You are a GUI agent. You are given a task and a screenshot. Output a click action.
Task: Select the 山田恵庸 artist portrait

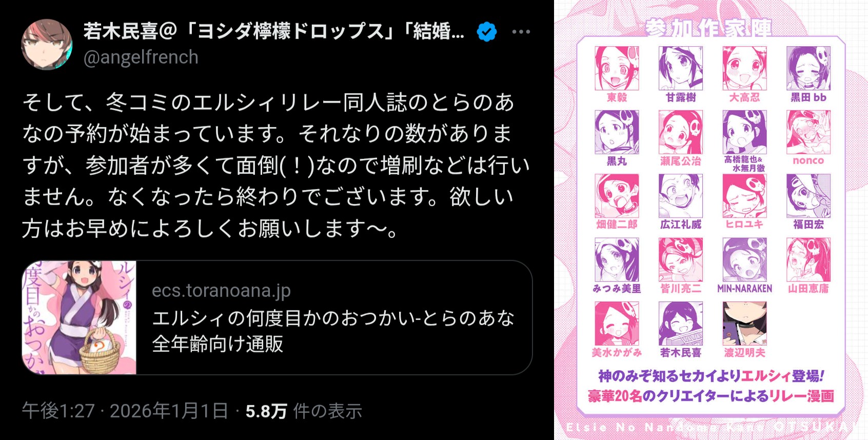pos(808,259)
